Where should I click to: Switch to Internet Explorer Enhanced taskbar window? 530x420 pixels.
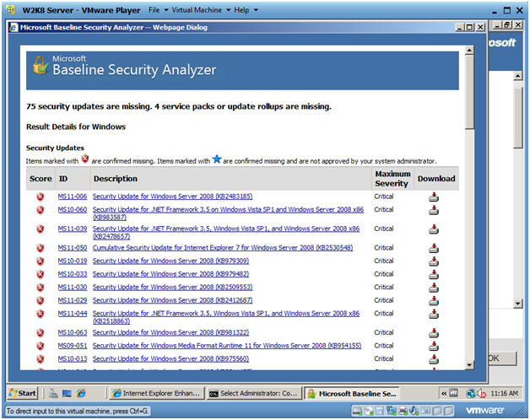(157, 393)
